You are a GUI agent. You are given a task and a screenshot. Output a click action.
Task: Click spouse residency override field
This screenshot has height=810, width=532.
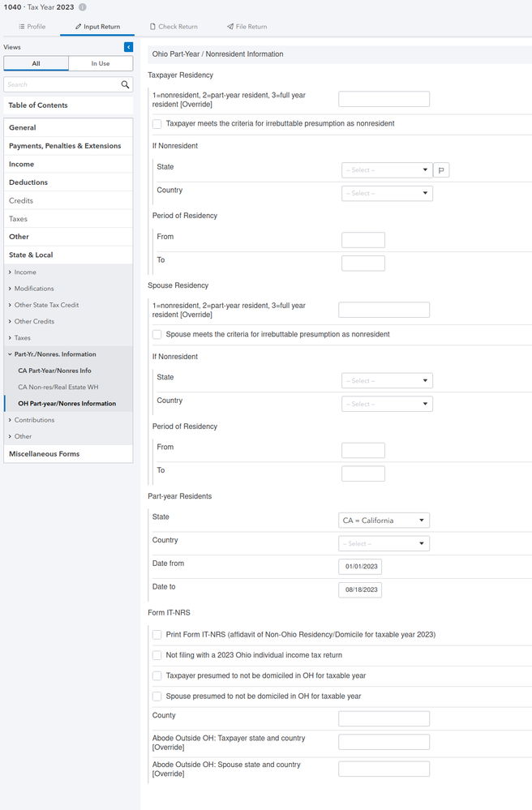384,310
